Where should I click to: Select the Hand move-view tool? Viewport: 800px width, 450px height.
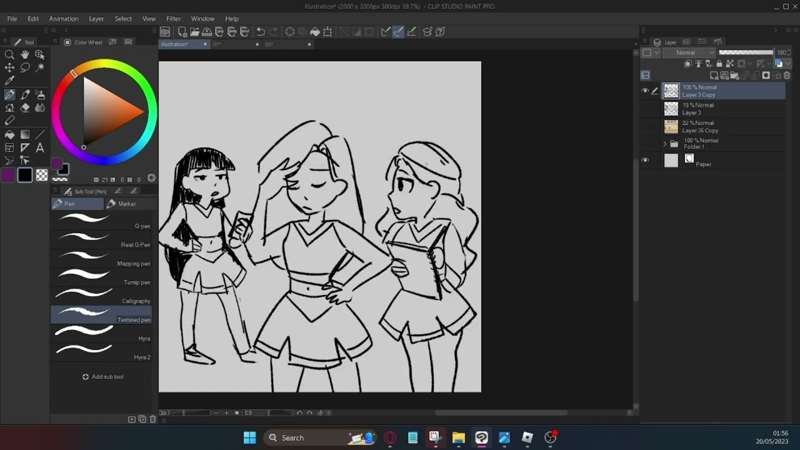coord(24,55)
